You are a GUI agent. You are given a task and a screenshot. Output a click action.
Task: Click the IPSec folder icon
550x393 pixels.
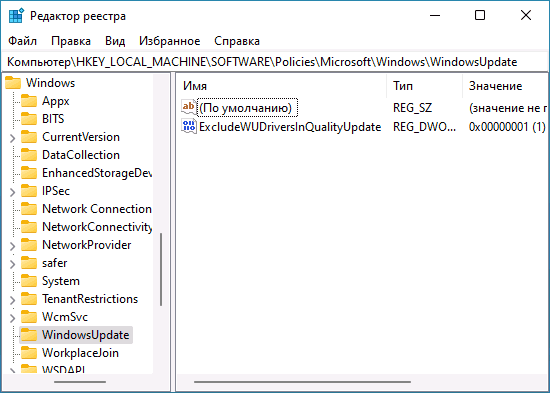pos(29,191)
